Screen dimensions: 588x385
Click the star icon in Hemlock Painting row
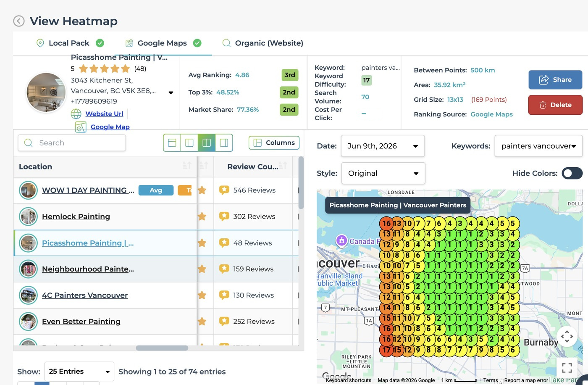point(202,216)
